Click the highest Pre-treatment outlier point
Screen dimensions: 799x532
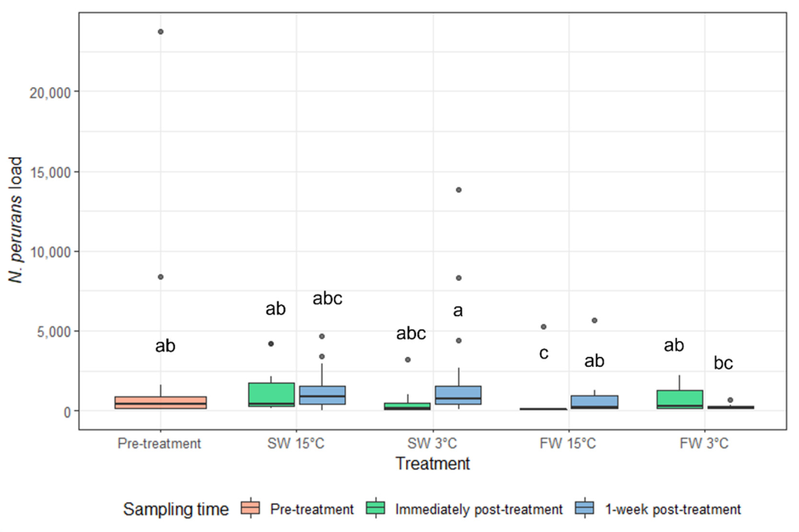161,31
